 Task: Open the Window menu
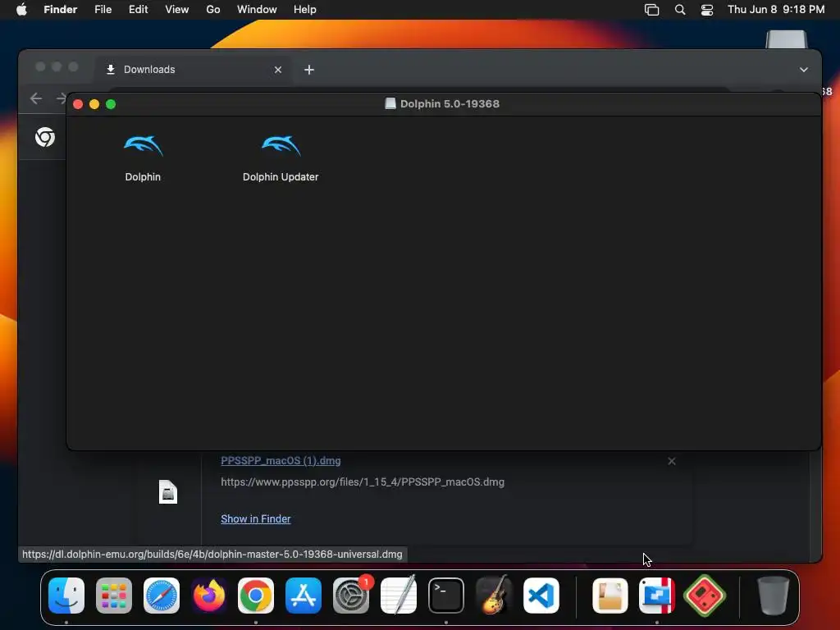(x=257, y=10)
